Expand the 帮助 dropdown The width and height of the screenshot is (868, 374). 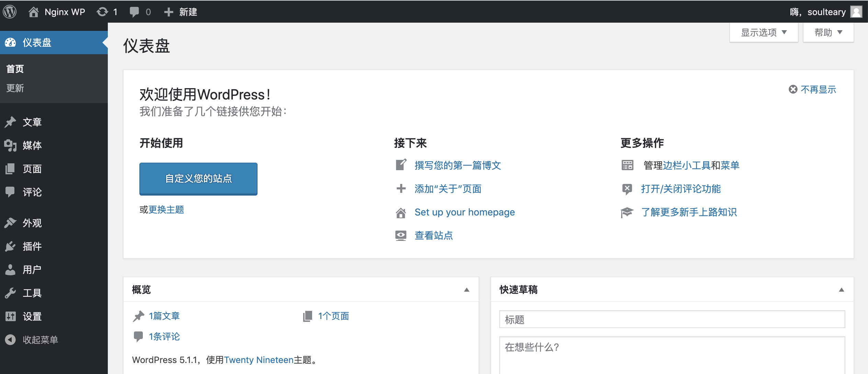coord(828,32)
